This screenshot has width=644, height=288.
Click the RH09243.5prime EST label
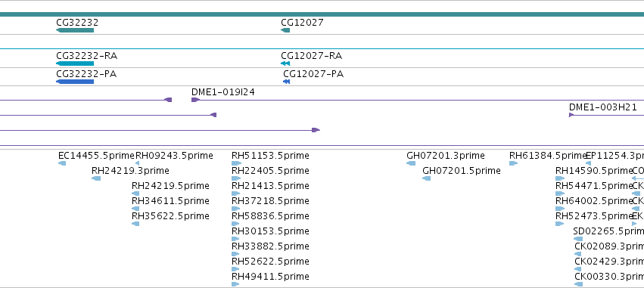pyautogui.click(x=174, y=156)
